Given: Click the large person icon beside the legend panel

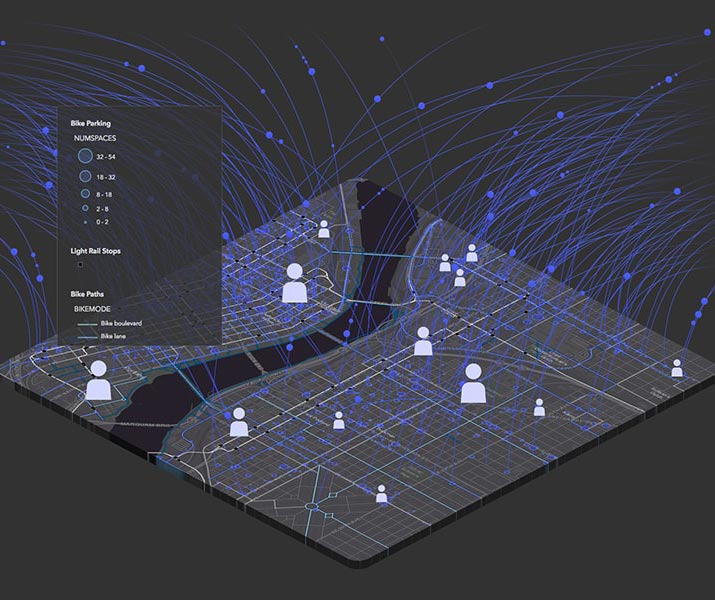Looking at the screenshot, I should [x=294, y=283].
